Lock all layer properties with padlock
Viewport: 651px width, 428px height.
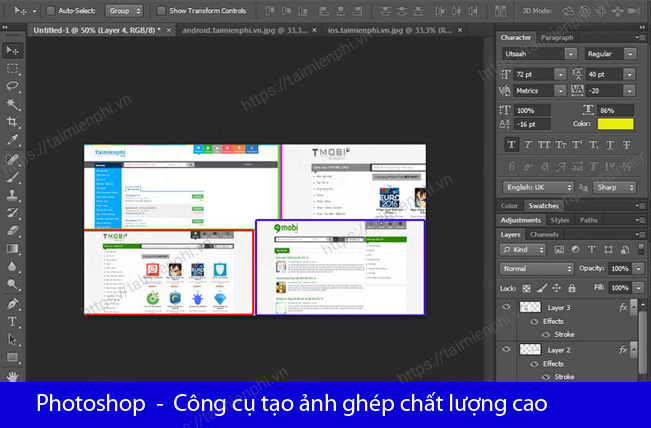[572, 288]
